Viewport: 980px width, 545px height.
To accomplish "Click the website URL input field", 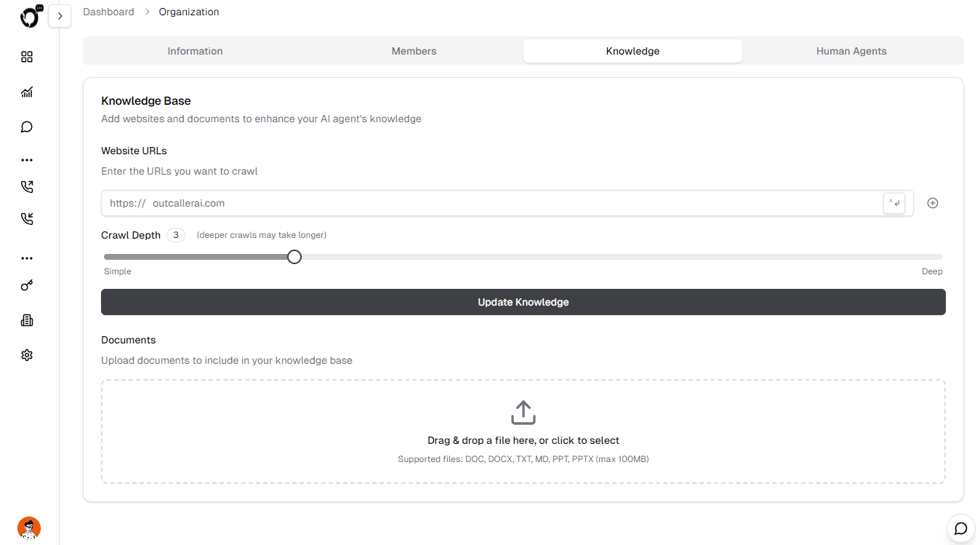I will [436, 203].
